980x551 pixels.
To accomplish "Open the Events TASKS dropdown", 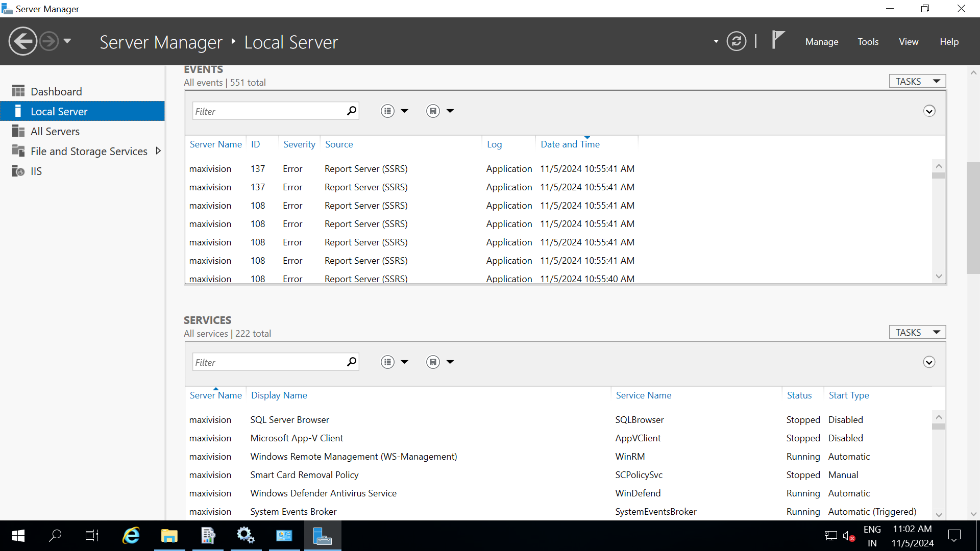I will 917,81.
